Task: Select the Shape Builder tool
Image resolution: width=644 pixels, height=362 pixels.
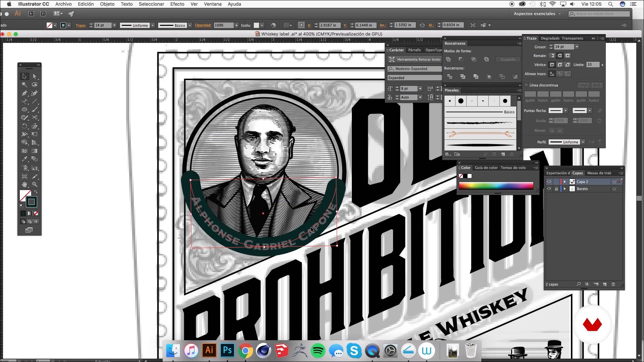Action: (x=24, y=142)
